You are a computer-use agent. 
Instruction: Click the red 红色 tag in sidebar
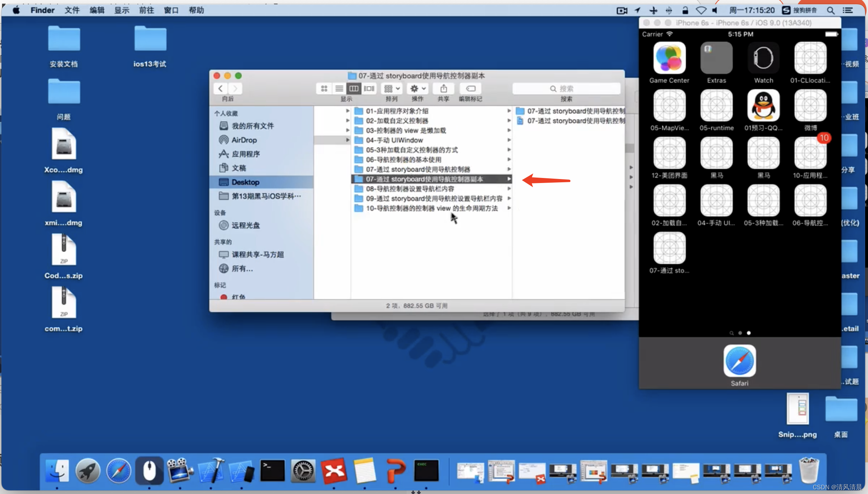click(261, 297)
